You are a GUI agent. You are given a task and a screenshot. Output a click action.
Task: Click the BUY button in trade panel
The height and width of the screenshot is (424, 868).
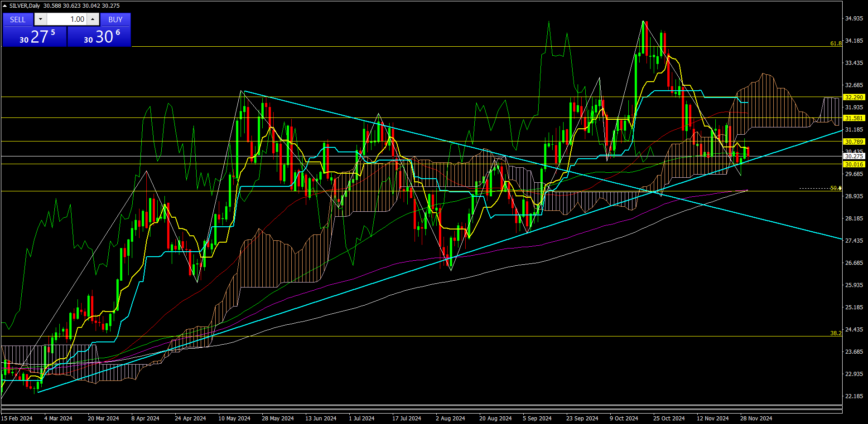(115, 19)
